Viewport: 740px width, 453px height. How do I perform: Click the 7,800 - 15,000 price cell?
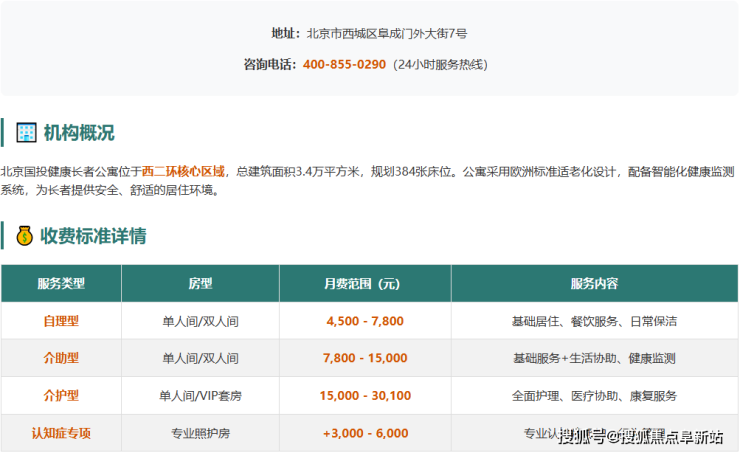coord(365,358)
